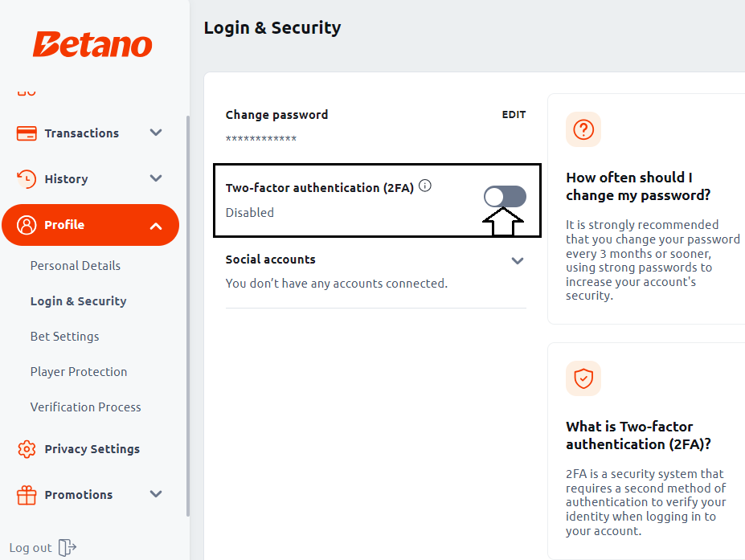Click the question mark help icon
Viewport: 745px width, 560px height.
(x=583, y=129)
